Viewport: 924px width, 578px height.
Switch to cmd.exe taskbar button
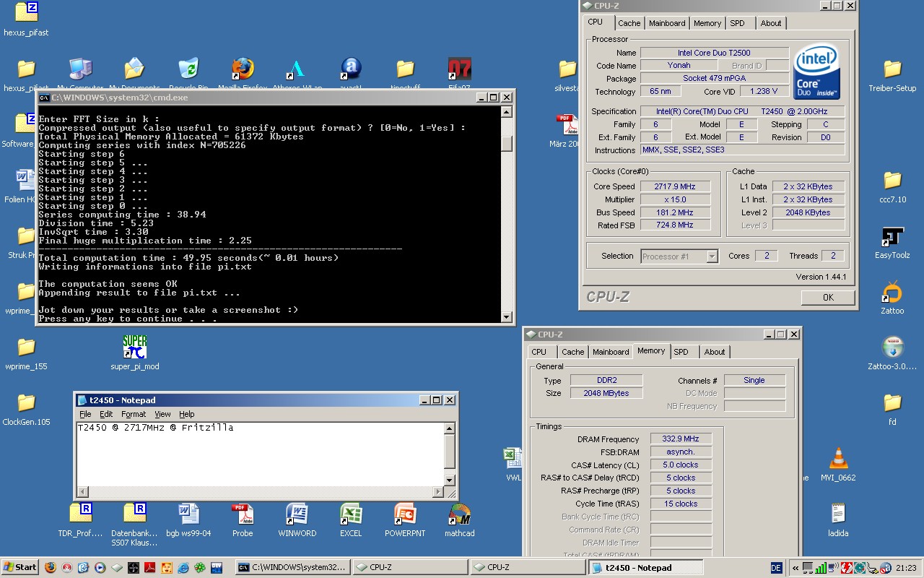click(x=293, y=568)
